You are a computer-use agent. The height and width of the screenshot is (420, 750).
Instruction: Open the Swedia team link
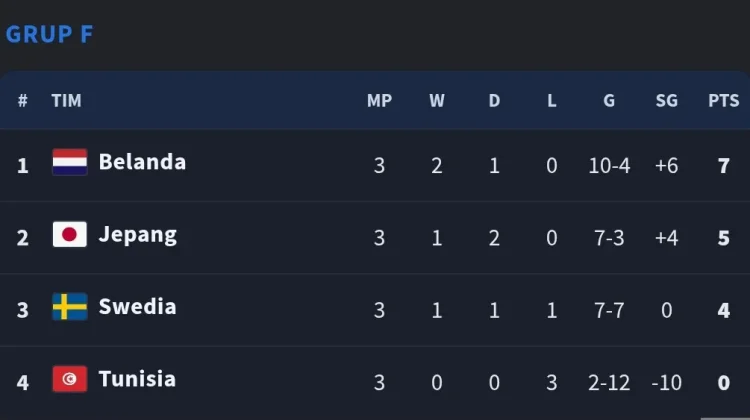click(137, 307)
